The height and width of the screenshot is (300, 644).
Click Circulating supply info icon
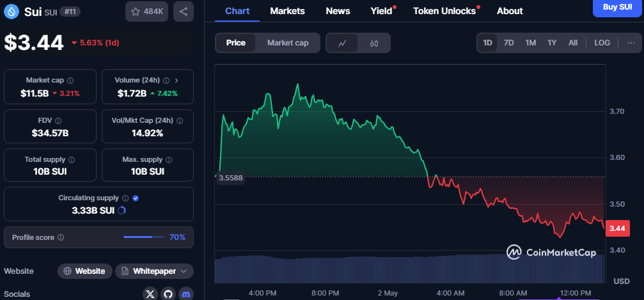(x=126, y=198)
